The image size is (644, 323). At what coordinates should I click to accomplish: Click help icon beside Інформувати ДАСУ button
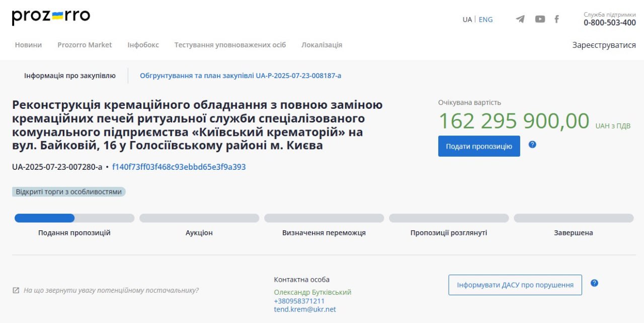[x=594, y=283]
